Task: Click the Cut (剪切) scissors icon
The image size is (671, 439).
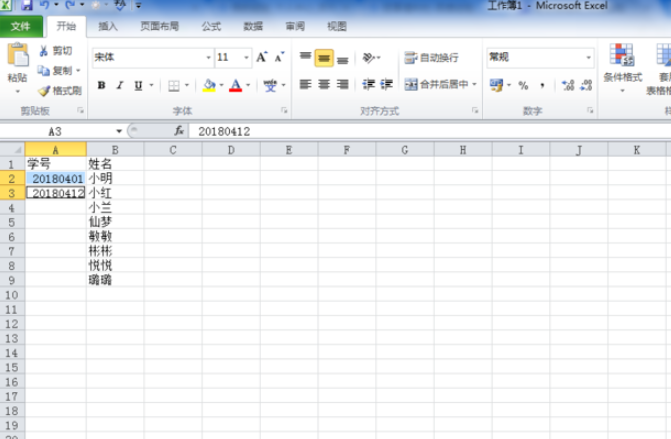Action: [x=44, y=51]
